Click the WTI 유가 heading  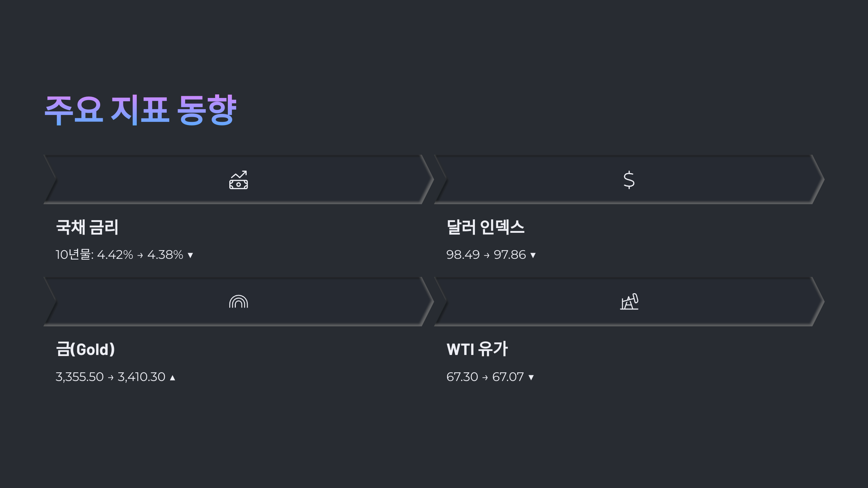point(477,349)
